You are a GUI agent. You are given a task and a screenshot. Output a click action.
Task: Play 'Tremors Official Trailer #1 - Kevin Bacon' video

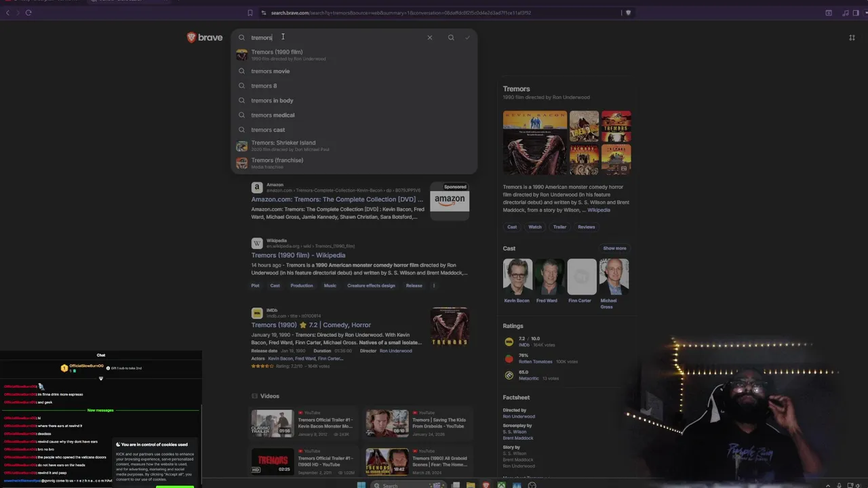pos(273,423)
